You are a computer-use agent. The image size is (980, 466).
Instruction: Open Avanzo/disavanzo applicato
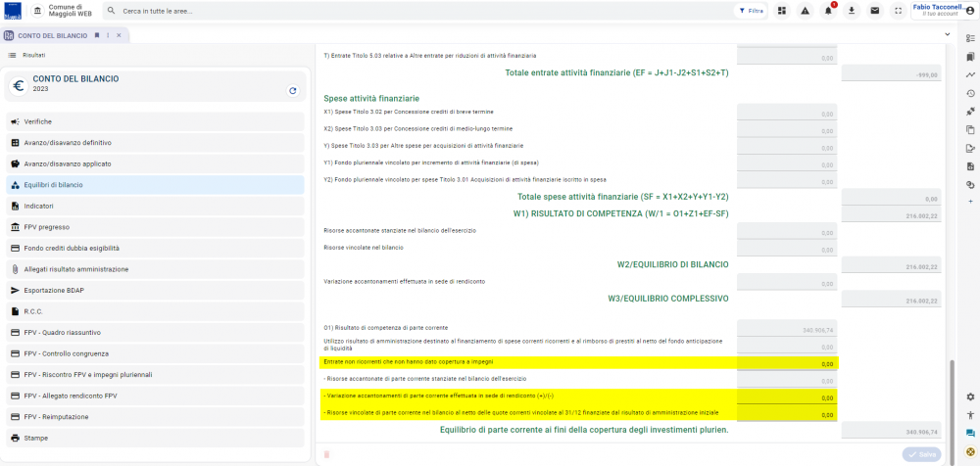point(155,163)
